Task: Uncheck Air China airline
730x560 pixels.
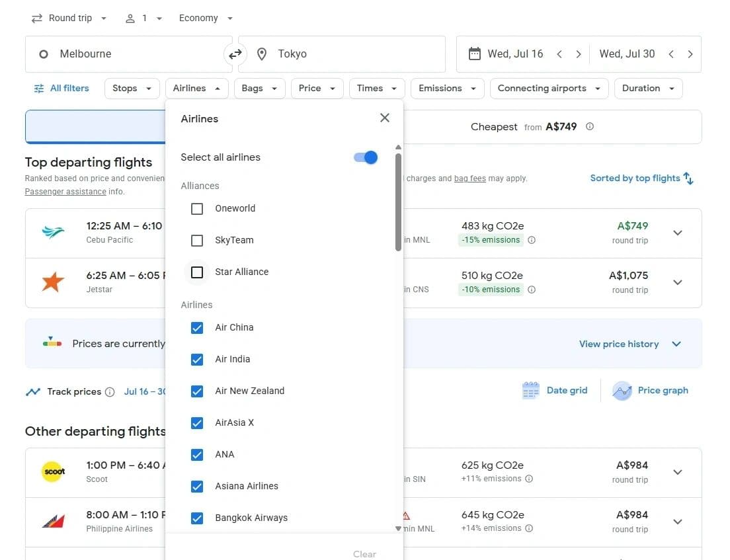Action: (197, 328)
